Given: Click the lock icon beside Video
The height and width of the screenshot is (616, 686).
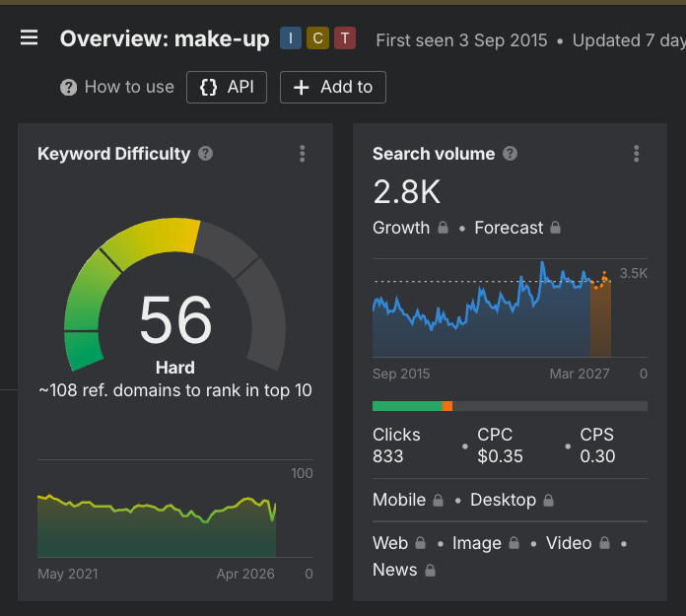Looking at the screenshot, I should (604, 543).
